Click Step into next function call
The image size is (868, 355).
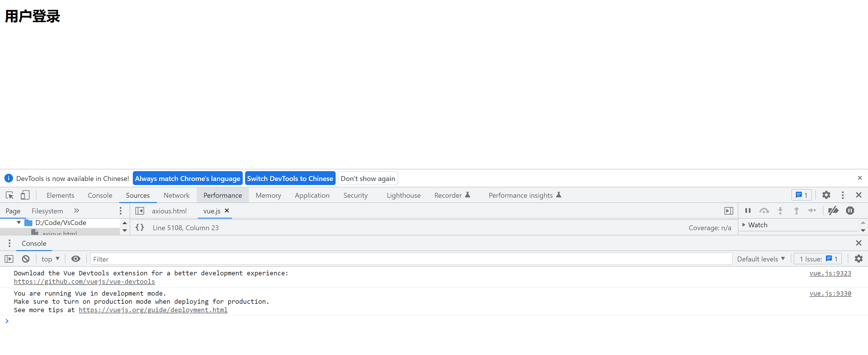click(780, 211)
